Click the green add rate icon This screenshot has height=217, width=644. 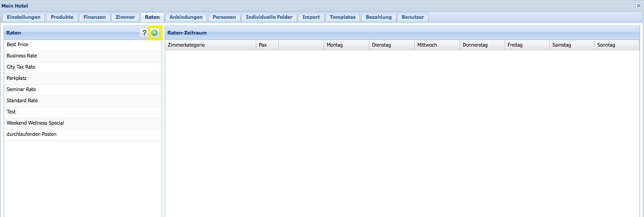point(155,33)
